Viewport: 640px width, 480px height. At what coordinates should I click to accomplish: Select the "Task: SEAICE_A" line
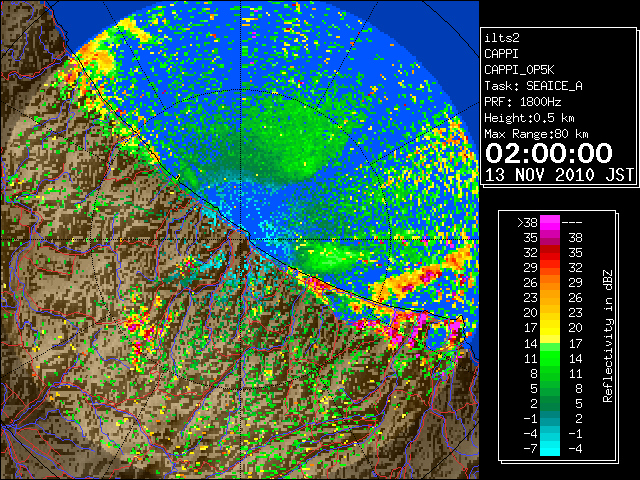click(533, 86)
